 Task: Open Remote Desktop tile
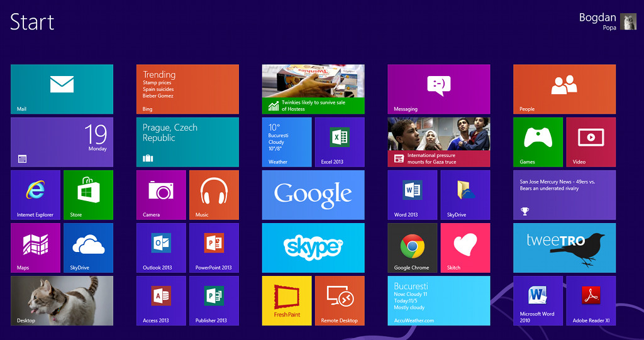coord(340,300)
